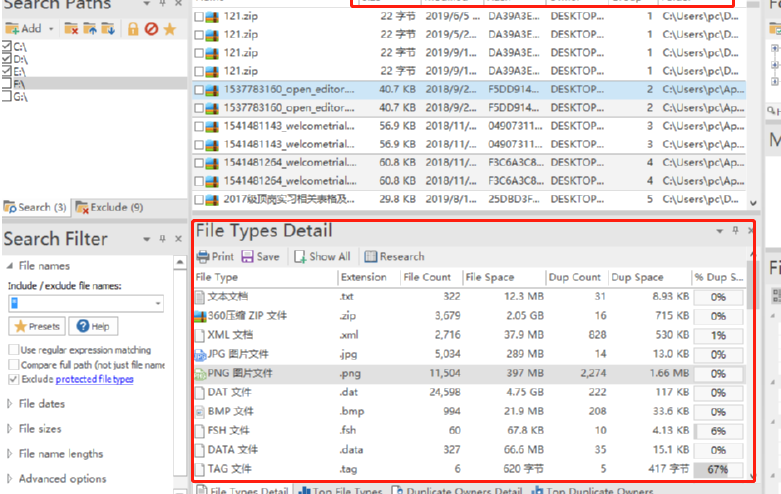The width and height of the screenshot is (781, 494).
Task: Switch to the Duplicate Owners Detail tab
Action: (x=457, y=490)
